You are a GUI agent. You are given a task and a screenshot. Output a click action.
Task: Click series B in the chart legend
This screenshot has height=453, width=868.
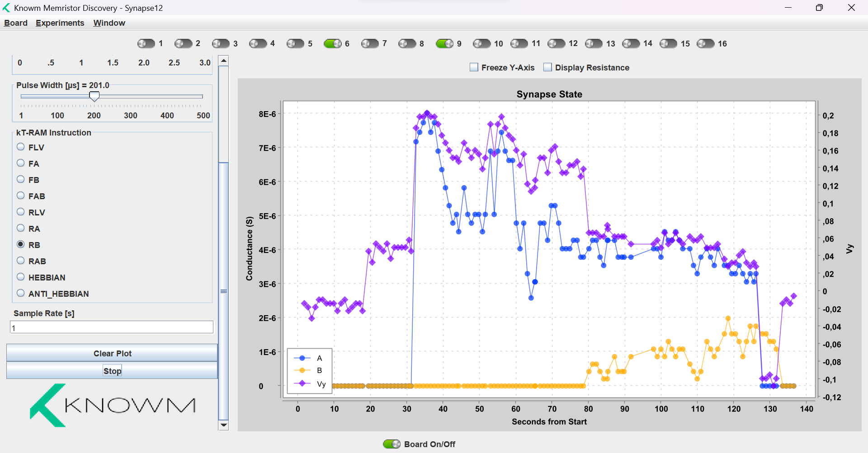(308, 370)
